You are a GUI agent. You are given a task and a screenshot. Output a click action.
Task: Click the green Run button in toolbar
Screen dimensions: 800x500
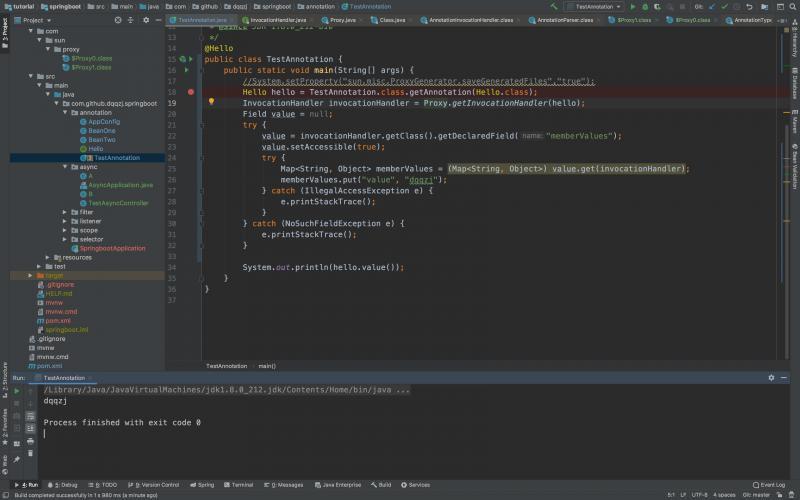pos(632,6)
